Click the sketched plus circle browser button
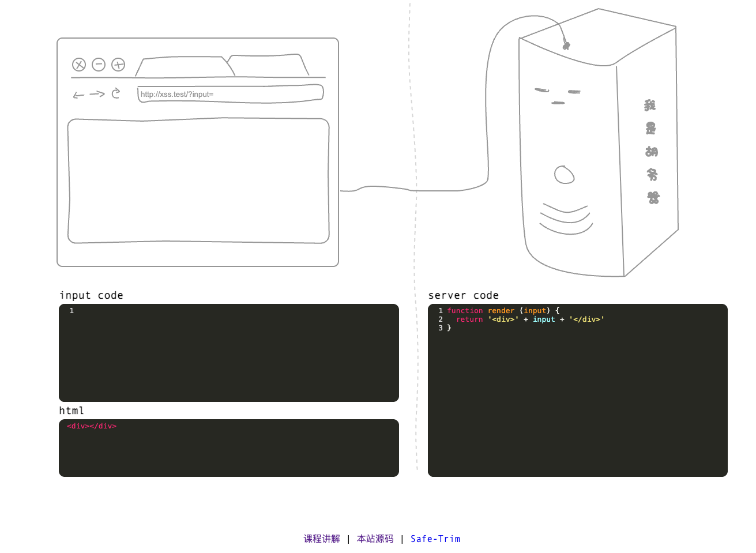 [x=118, y=65]
